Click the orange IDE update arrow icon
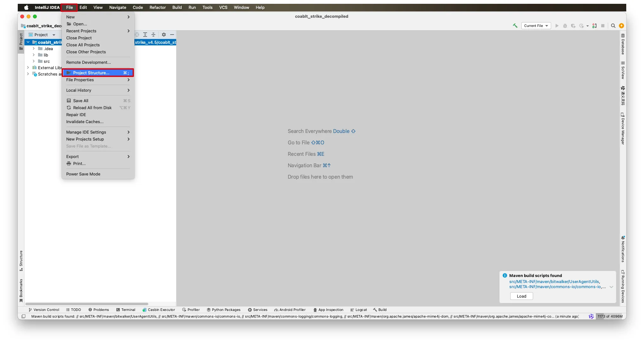Image resolution: width=644 pixels, height=343 pixels. coord(621,26)
